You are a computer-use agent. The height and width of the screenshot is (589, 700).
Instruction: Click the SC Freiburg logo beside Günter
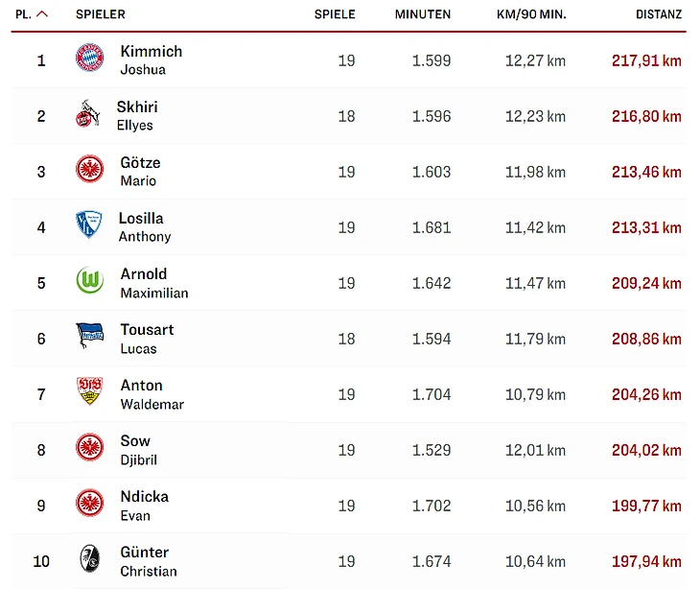89,560
